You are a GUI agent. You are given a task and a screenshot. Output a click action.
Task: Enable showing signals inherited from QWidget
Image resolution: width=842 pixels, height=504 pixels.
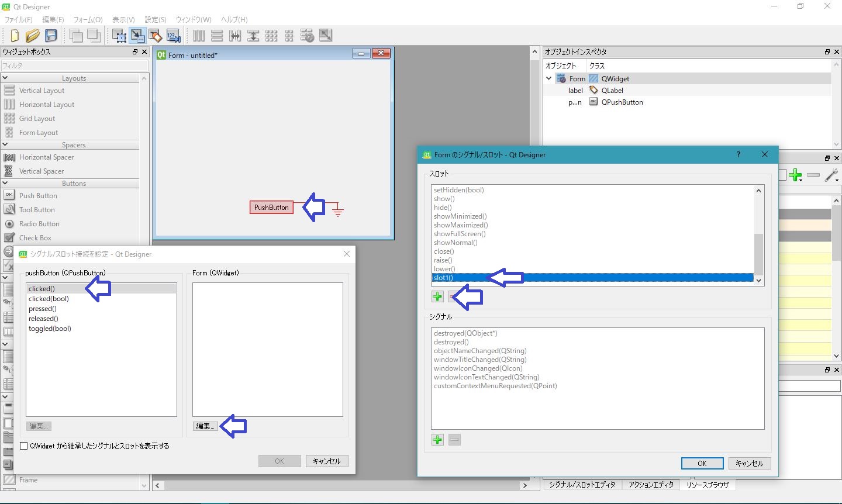coord(22,446)
